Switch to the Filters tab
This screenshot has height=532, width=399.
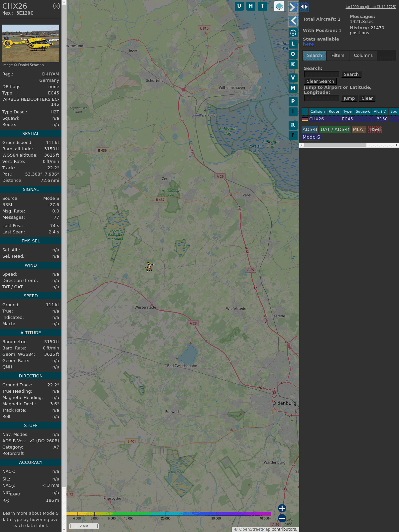pos(338,56)
